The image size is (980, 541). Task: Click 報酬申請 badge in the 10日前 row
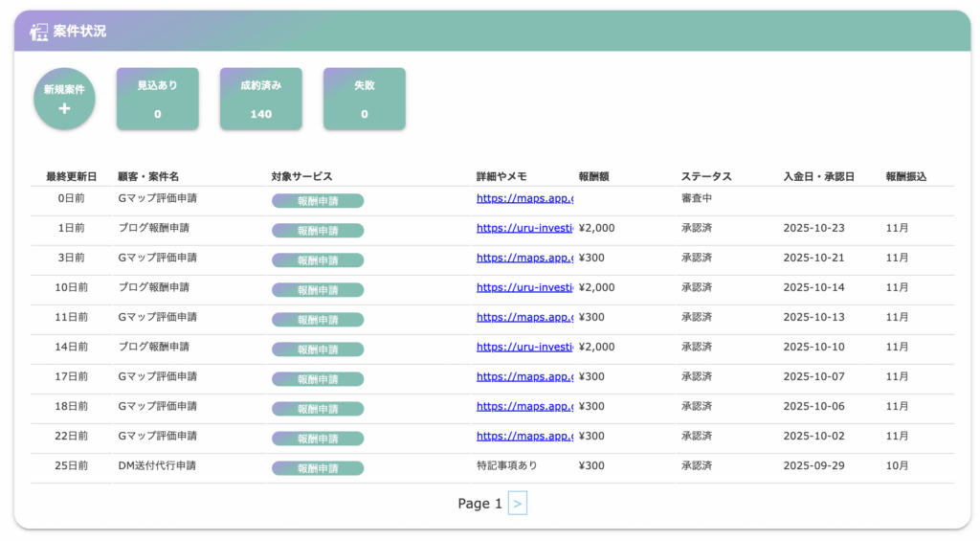click(318, 290)
